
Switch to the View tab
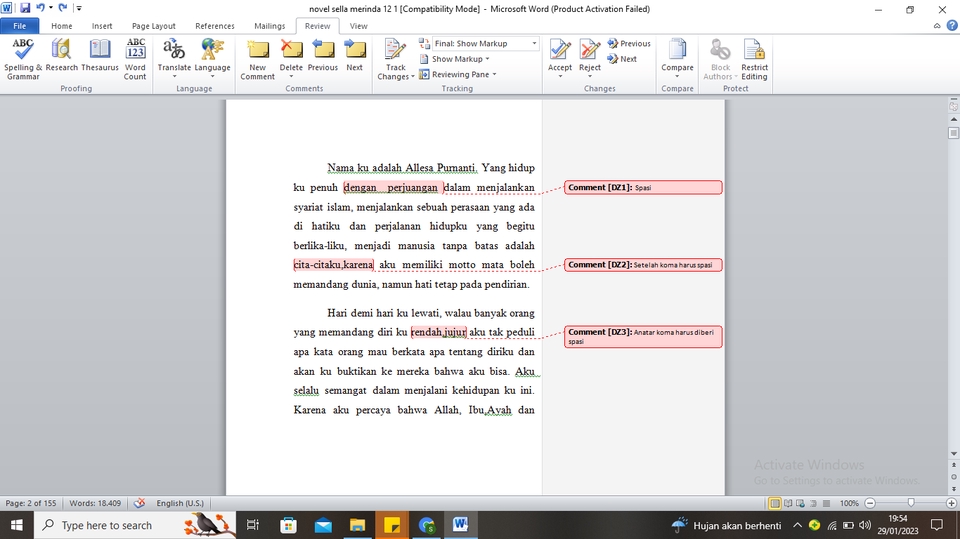359,26
